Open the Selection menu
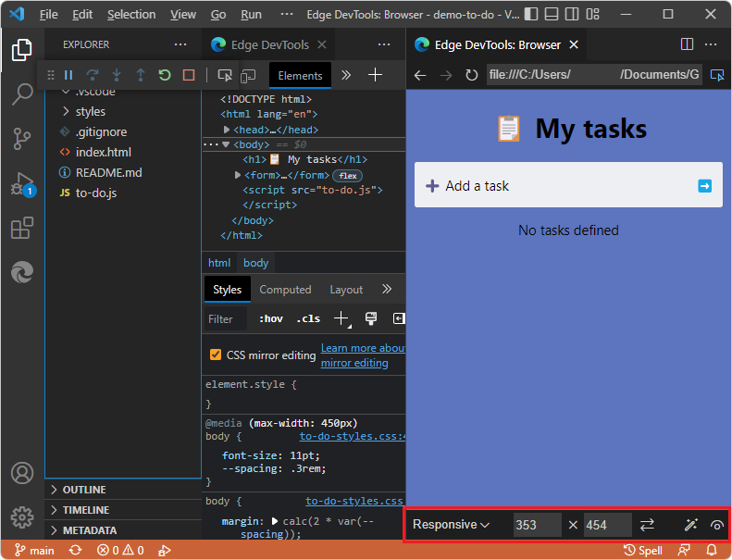The width and height of the screenshot is (732, 560). [x=131, y=15]
